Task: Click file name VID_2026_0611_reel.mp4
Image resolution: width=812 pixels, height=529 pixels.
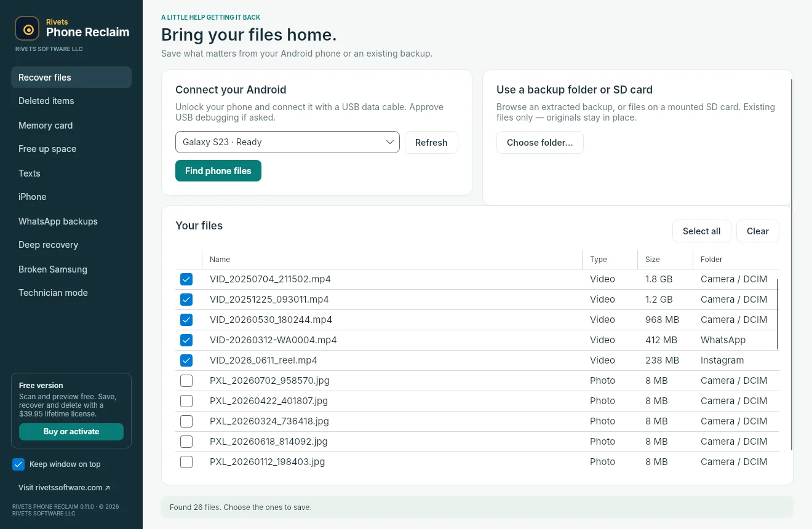Action: pos(263,360)
